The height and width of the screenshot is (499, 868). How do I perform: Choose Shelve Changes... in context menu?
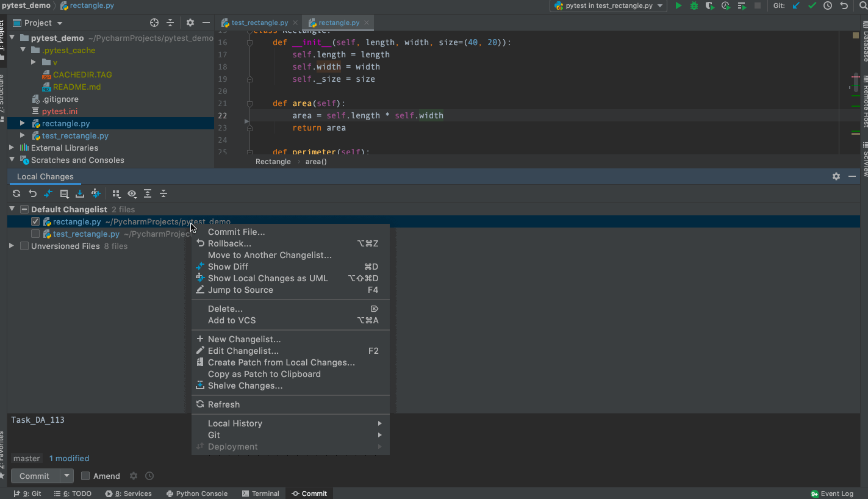(x=290, y=386)
